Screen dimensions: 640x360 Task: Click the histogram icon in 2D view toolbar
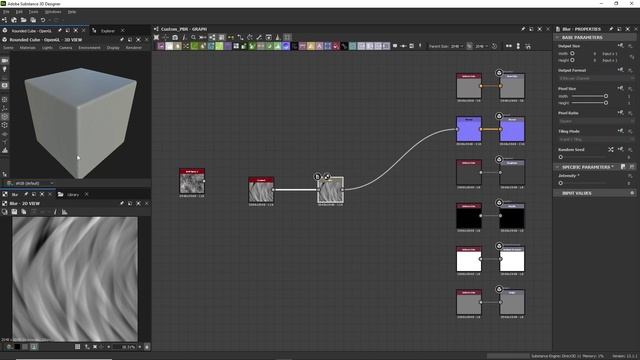click(x=64, y=212)
